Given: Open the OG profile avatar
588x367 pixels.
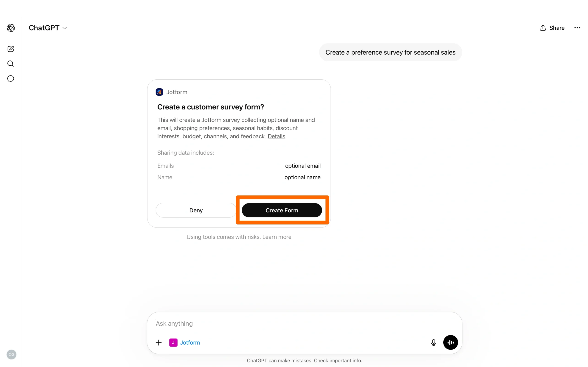Looking at the screenshot, I should click(x=11, y=354).
